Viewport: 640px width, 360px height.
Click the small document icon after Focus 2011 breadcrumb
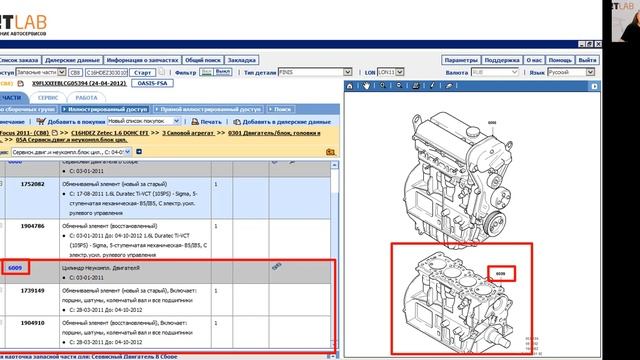[x=55, y=133]
